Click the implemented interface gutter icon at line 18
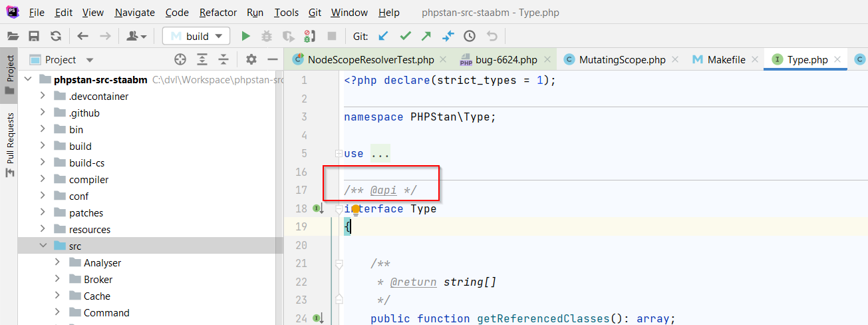This screenshot has height=325, width=868. (318, 208)
